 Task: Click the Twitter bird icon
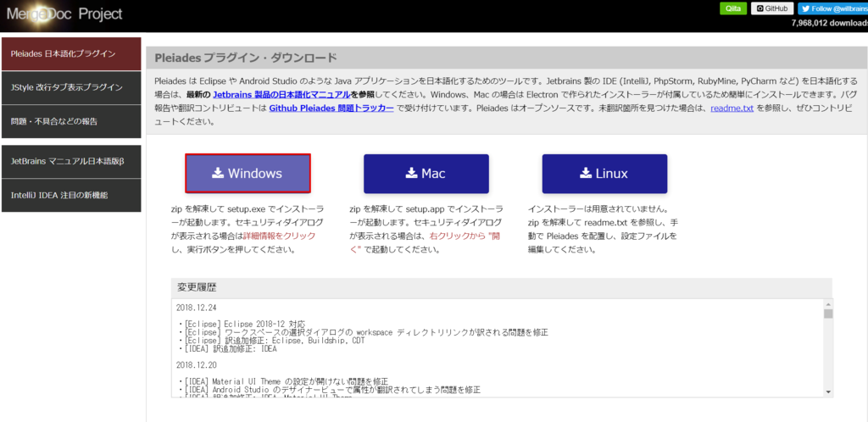806,8
